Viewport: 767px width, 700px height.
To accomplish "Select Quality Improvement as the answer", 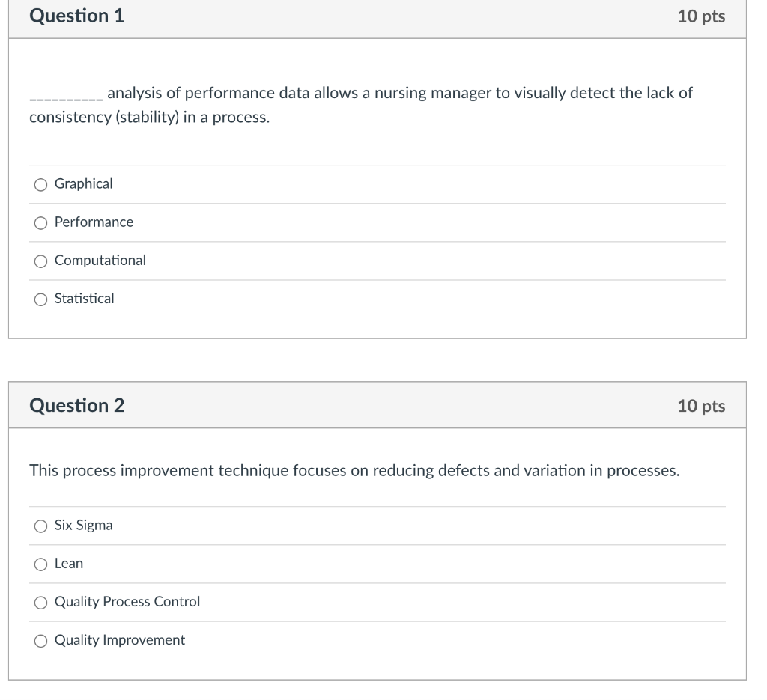I will pos(40,640).
